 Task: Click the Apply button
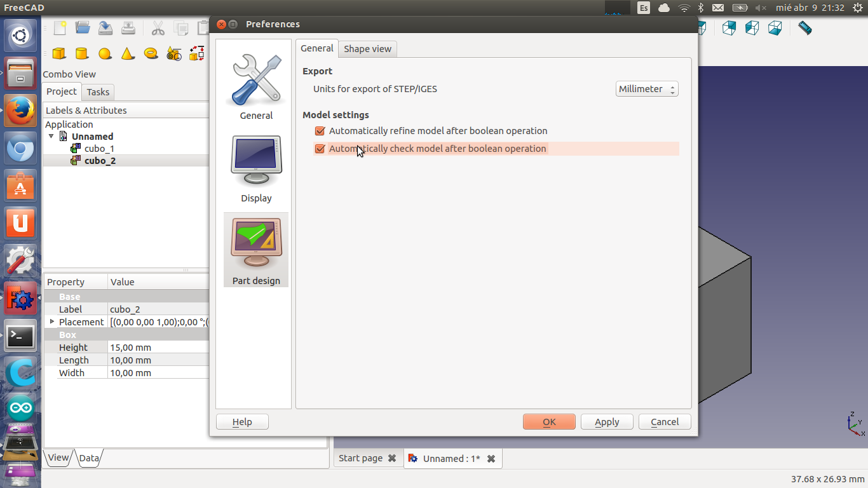606,422
